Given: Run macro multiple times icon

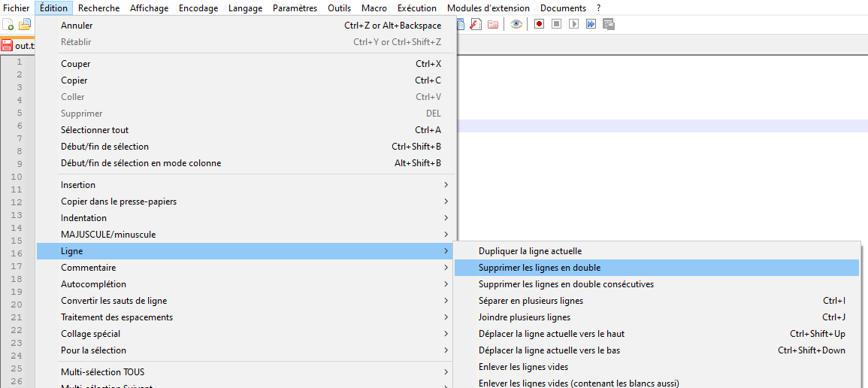Looking at the screenshot, I should point(591,24).
